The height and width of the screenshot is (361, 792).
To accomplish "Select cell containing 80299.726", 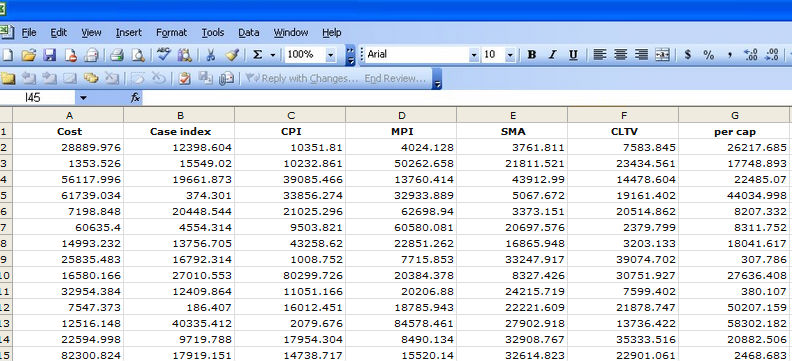I will tap(290, 275).
